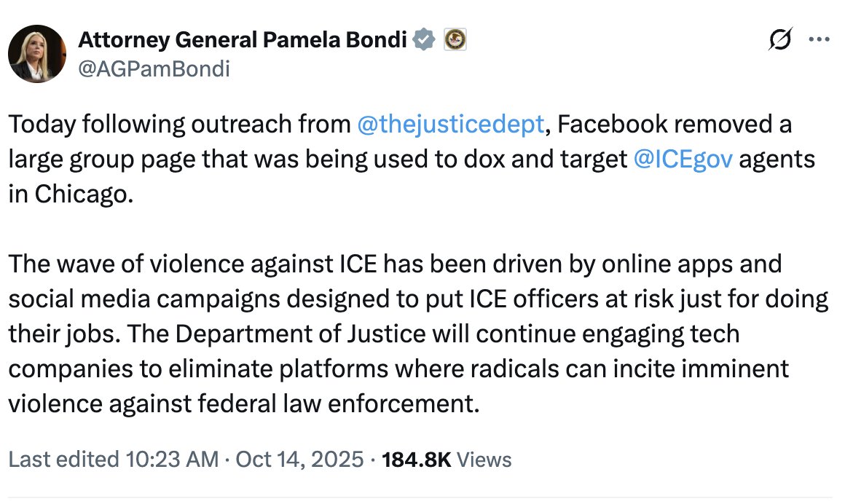This screenshot has width=845, height=504.
Task: Click the 10:23 AM timestamp
Action: [171, 460]
